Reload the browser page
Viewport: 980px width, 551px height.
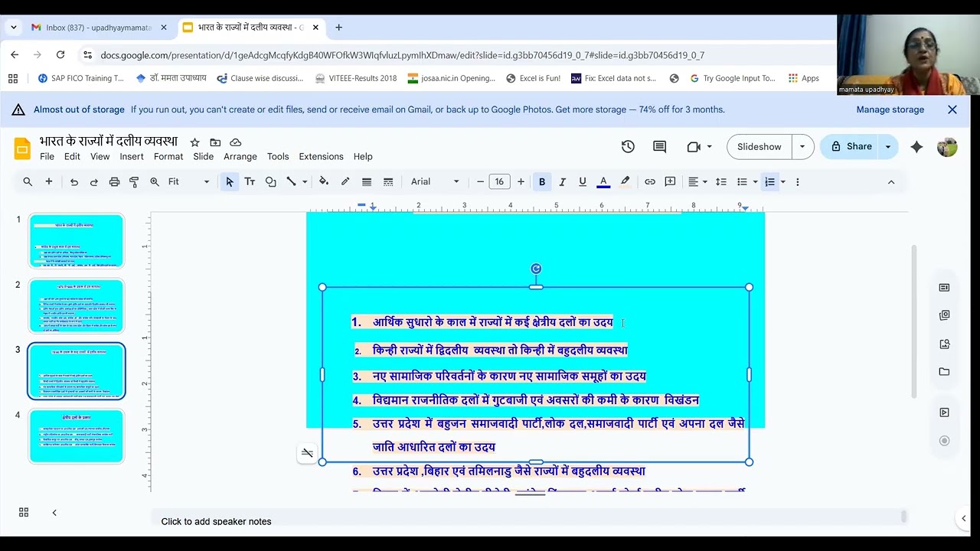point(60,55)
